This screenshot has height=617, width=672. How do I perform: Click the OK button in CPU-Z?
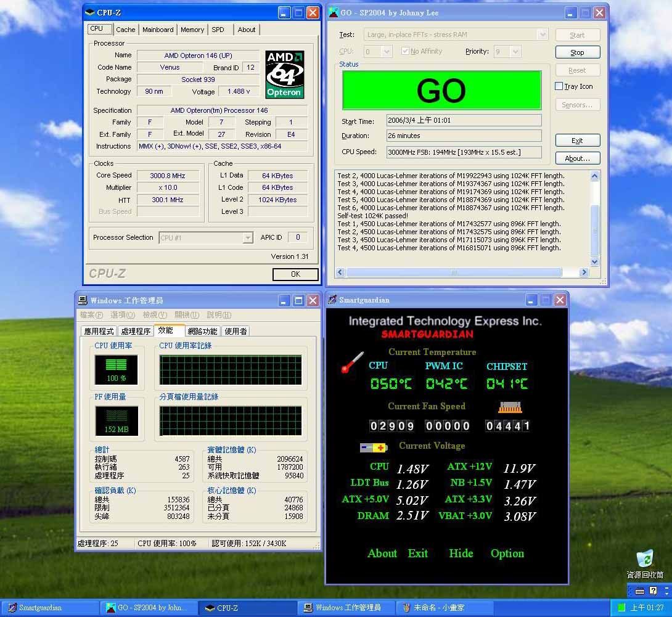coord(295,274)
